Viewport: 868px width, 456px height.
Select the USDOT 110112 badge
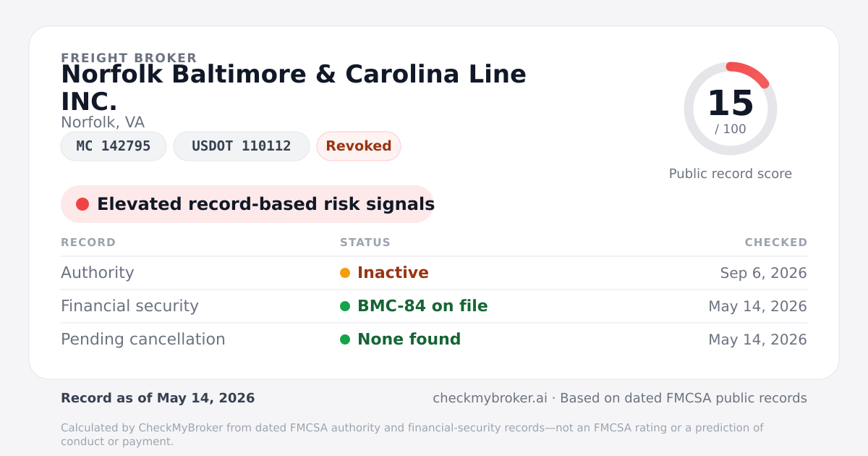[x=242, y=146]
